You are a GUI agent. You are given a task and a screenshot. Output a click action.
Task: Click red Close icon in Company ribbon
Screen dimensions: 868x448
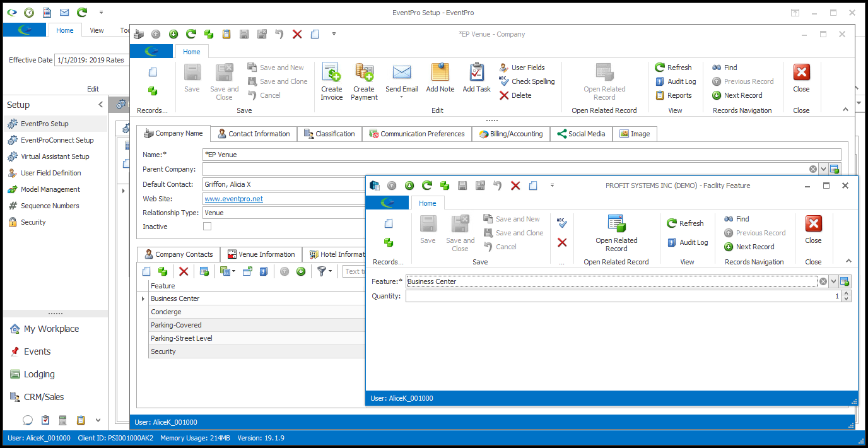(x=801, y=72)
